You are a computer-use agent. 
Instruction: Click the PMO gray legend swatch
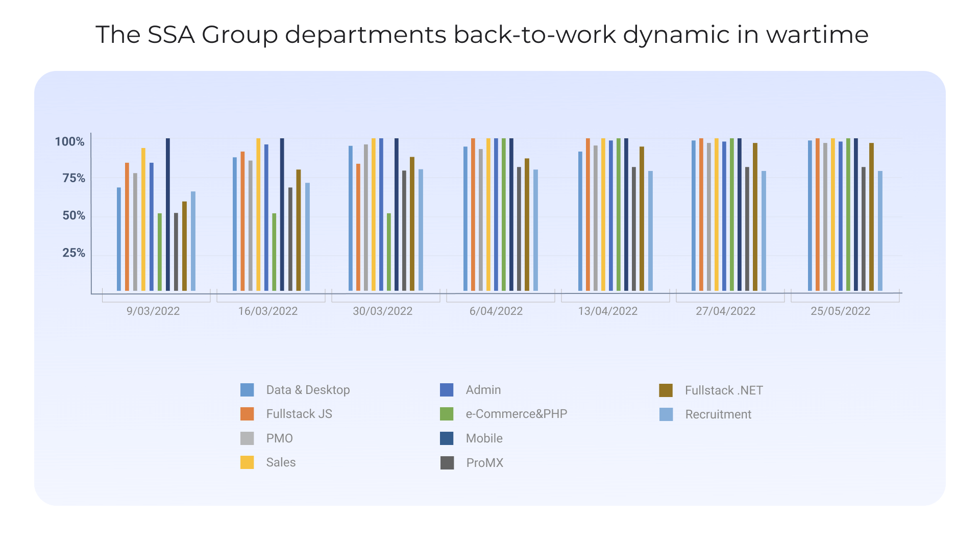[247, 438]
